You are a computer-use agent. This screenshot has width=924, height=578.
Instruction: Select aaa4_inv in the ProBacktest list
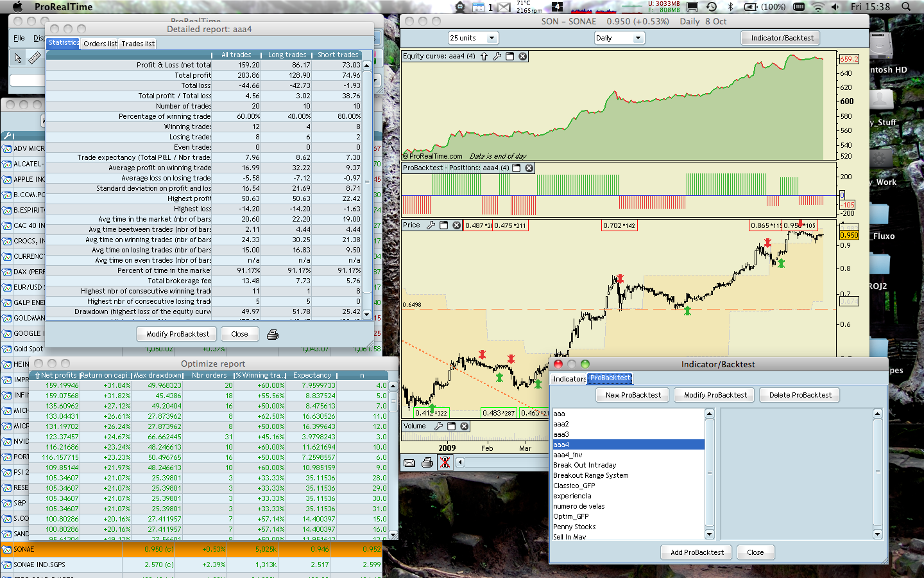pyautogui.click(x=628, y=455)
